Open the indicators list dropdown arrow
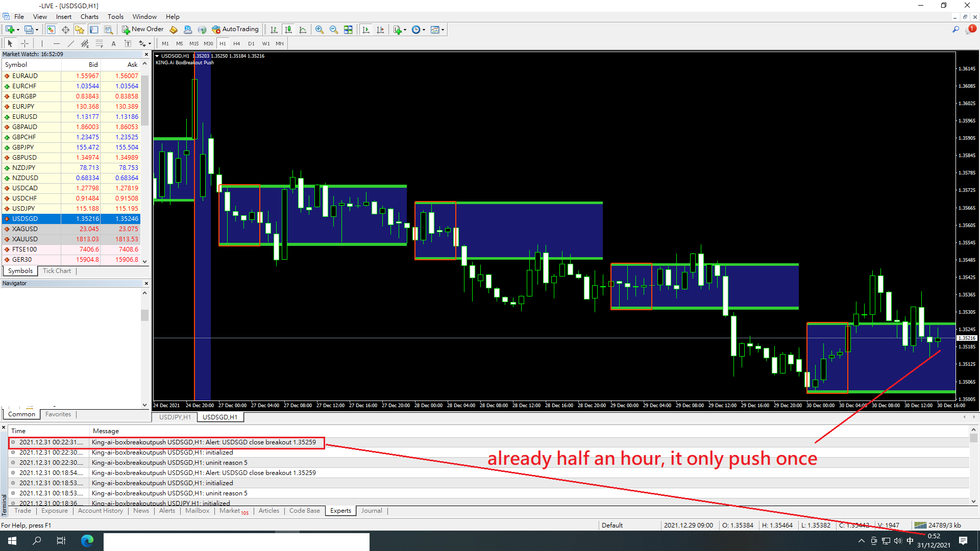 pos(405,30)
